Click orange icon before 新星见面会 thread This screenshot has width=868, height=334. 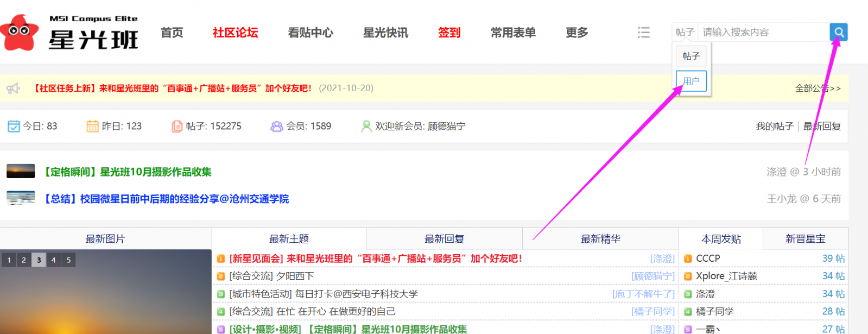pos(221,259)
